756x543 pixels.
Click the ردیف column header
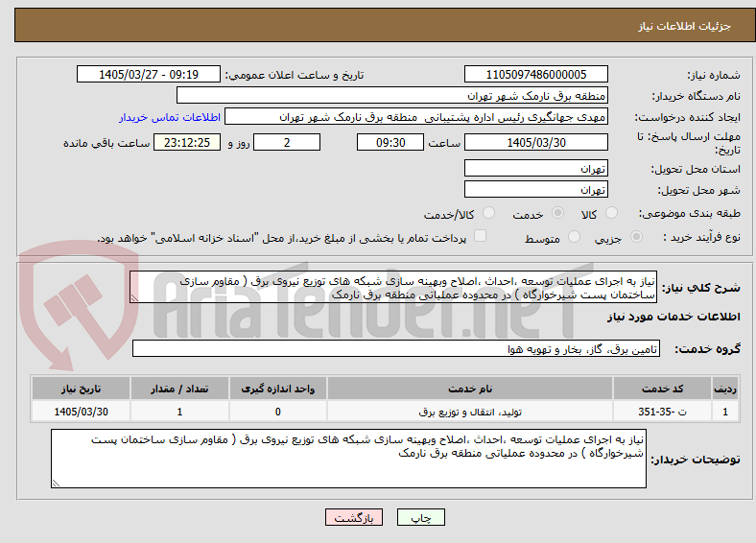click(x=725, y=389)
